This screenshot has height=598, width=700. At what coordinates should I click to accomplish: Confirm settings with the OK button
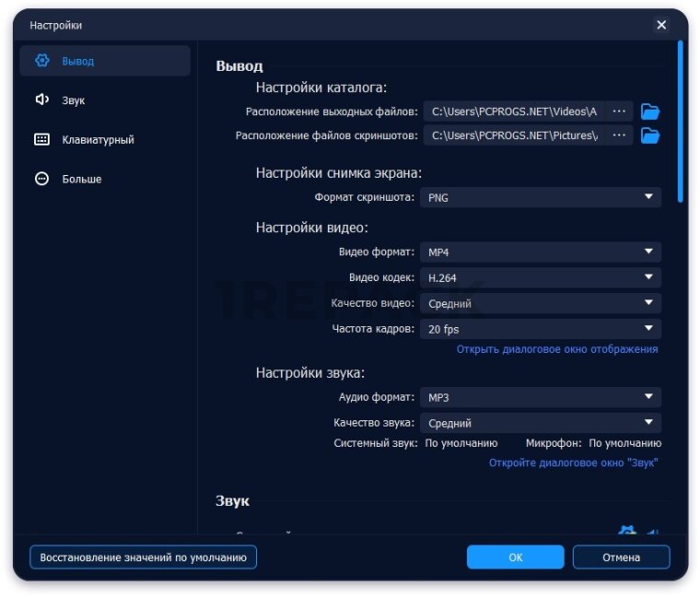pos(515,557)
